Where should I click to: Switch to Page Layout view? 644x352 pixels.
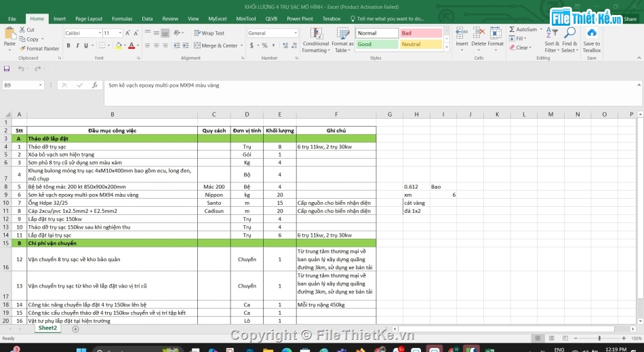552,338
